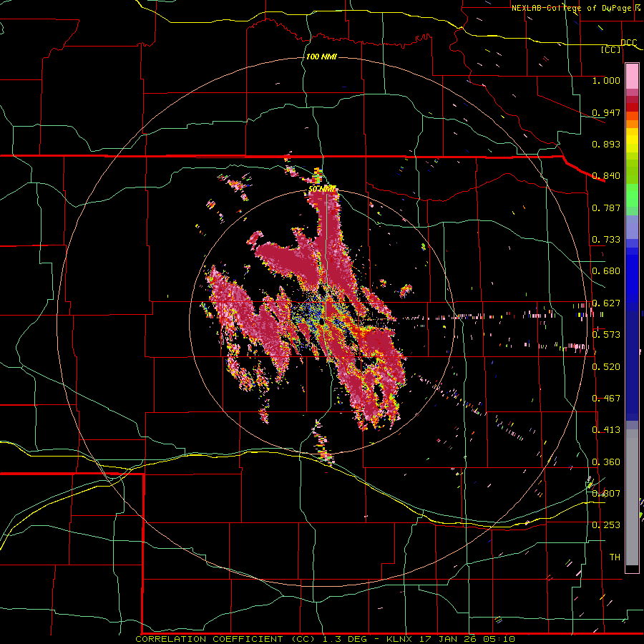Click the 0.573 scale value

click(606, 335)
